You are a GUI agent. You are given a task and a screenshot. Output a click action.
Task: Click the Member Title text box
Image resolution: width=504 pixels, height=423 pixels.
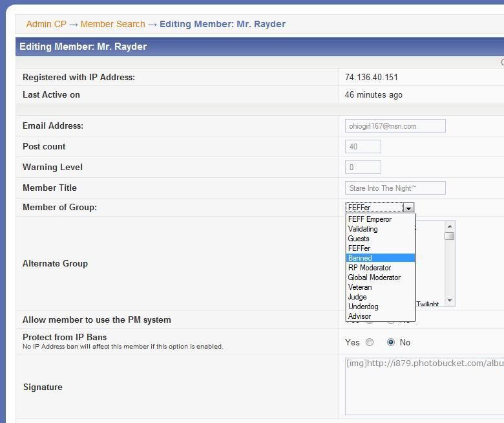tap(395, 188)
